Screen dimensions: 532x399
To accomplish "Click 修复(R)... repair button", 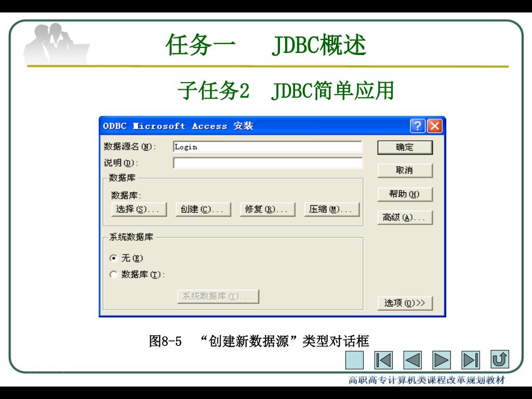I will [x=268, y=209].
